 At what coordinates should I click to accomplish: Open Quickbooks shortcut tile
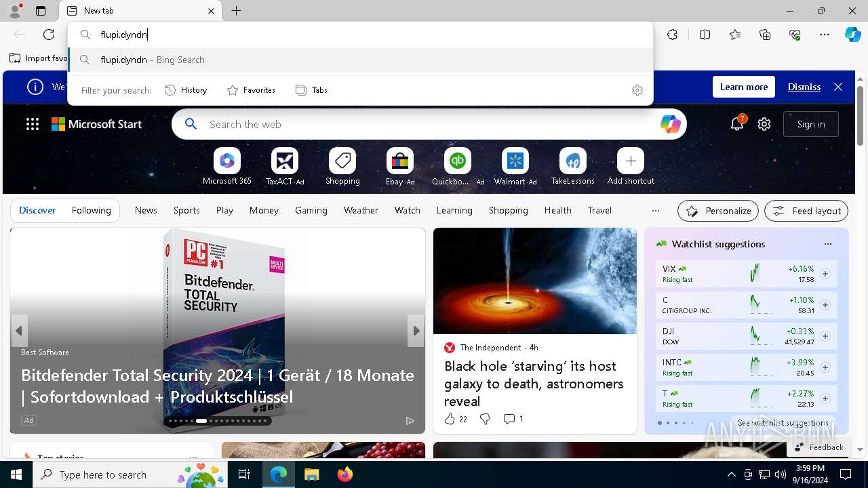458,167
